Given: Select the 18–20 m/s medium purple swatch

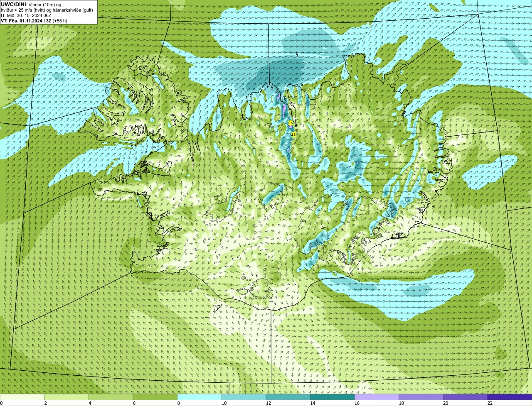Looking at the screenshot, I should [x=421, y=397].
